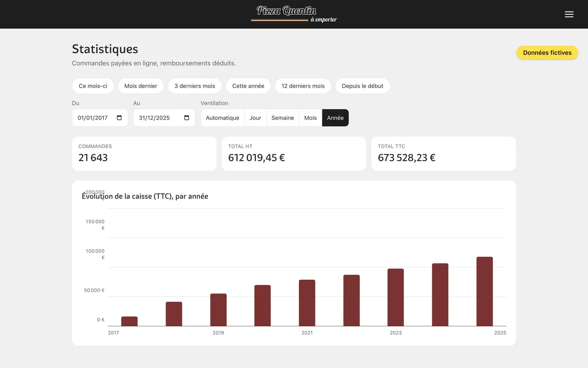
Task: Open calendar picker in the Au date field
Action: tap(187, 118)
